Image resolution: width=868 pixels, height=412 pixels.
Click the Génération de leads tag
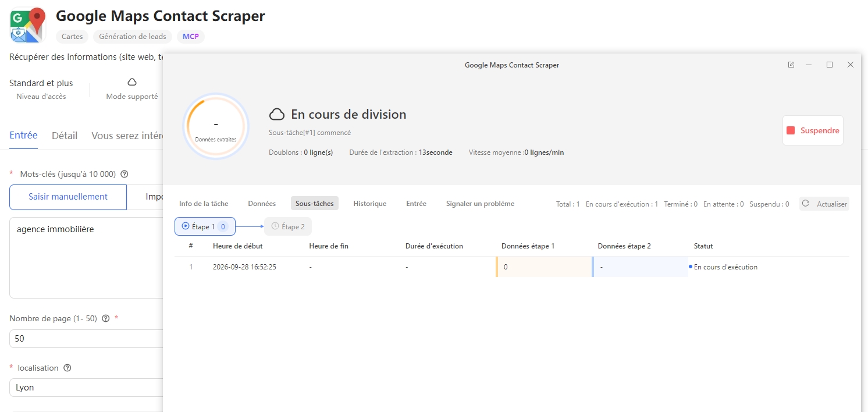coord(133,36)
